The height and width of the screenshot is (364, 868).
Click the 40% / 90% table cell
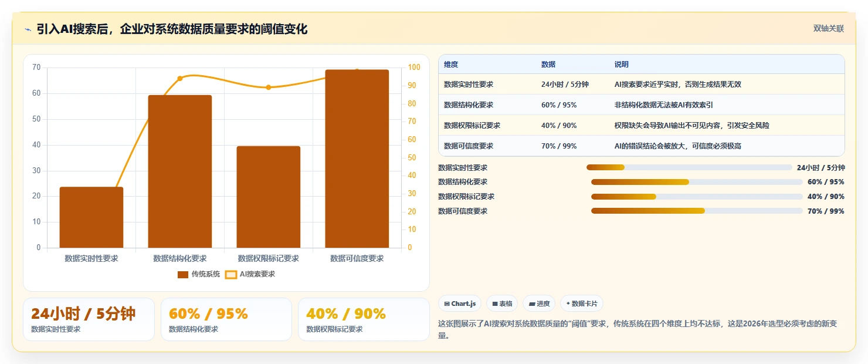pyautogui.click(x=559, y=126)
